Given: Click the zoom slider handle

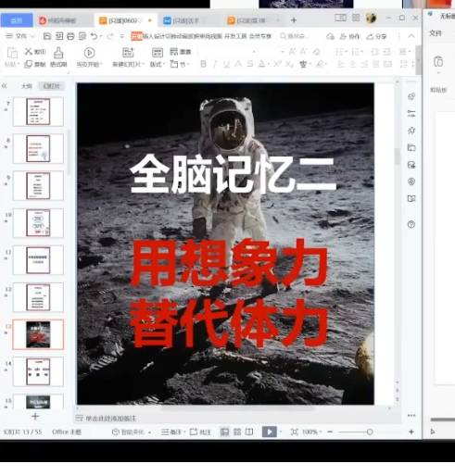Looking at the screenshot, I should coord(370,432).
